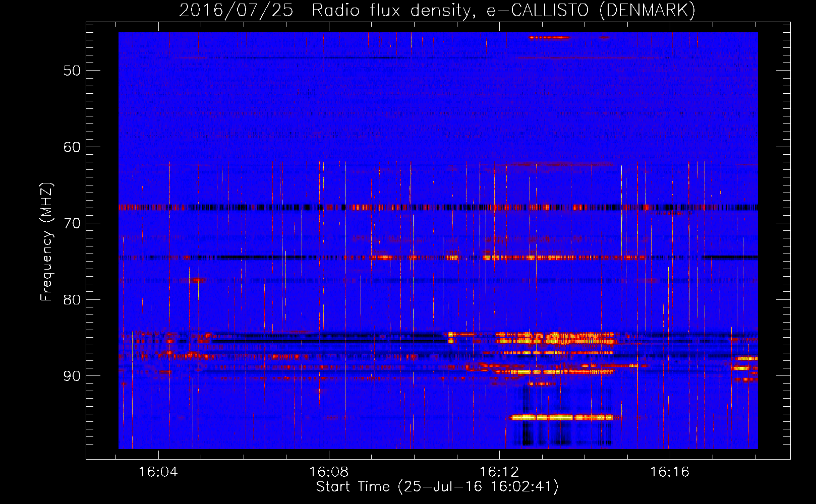Click the 'Start Time (25-Jul-16 16:02:41)' axis label
816x504 pixels.
pyautogui.click(x=437, y=487)
